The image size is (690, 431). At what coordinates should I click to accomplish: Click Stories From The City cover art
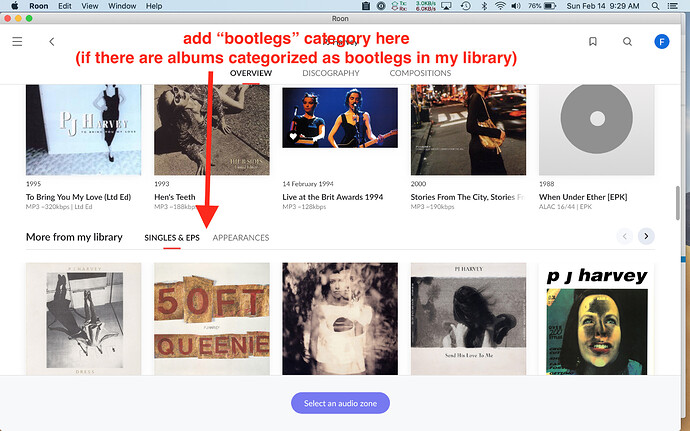468,130
